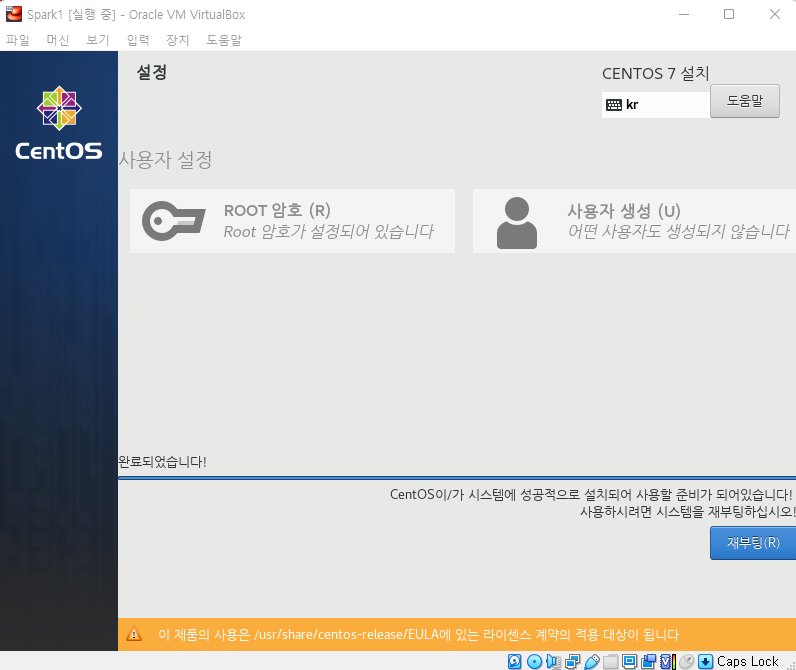Click the VirtualBox window title icon

tap(14, 14)
